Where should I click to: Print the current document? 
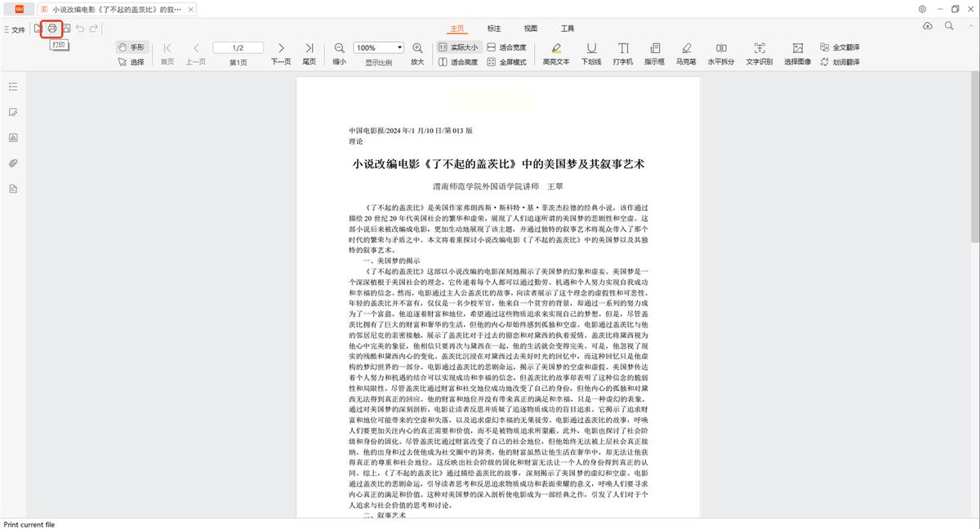tap(51, 27)
